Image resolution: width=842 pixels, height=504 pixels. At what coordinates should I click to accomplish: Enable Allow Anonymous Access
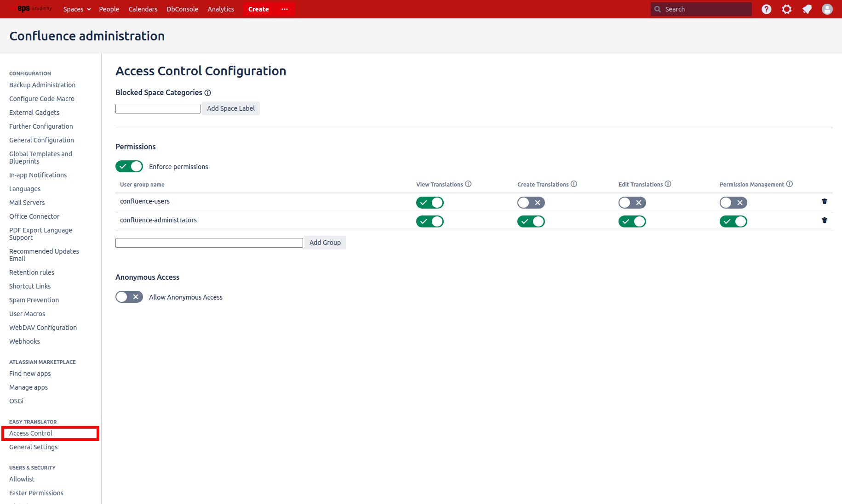129,297
